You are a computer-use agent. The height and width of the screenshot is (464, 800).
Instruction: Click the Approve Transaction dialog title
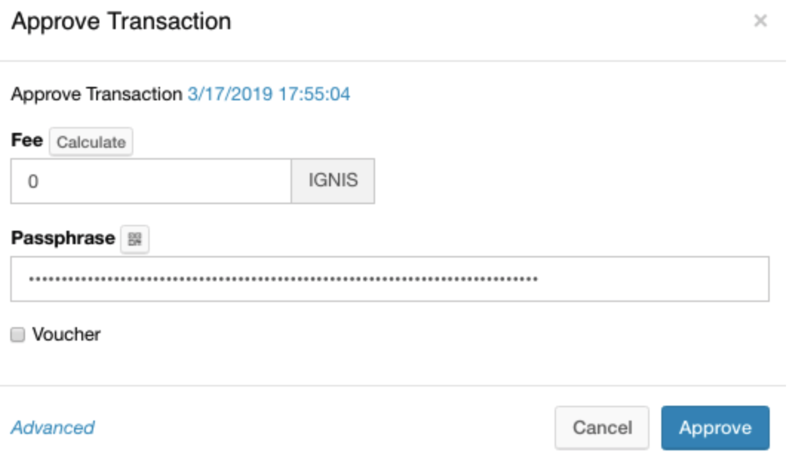pos(120,21)
